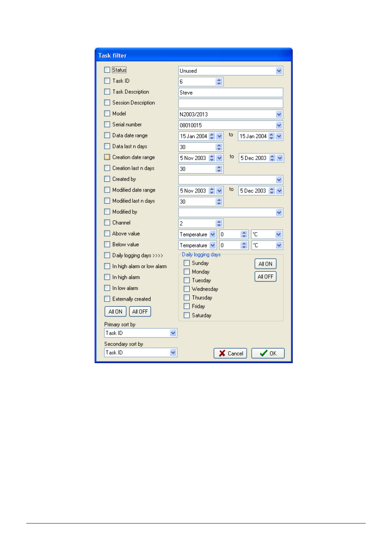
Task: Enable the Data date range checkbox
Action: coord(107,135)
